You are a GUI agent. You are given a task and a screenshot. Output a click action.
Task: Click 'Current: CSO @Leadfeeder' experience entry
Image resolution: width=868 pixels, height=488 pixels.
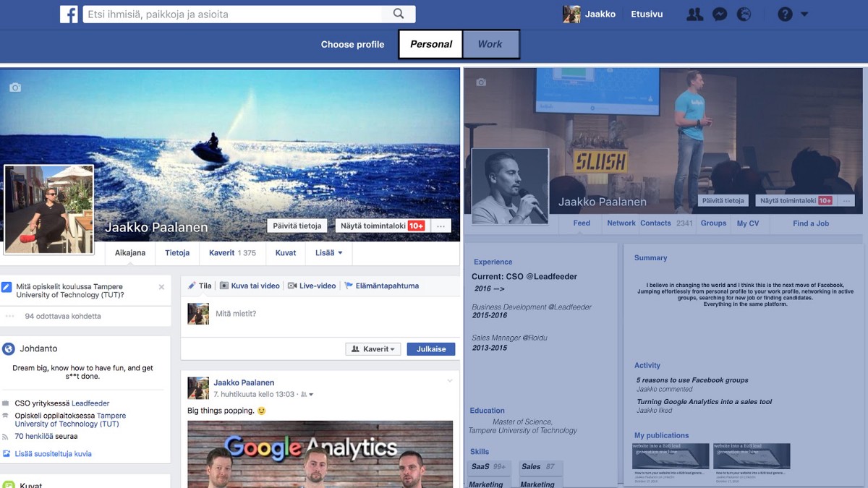tap(524, 276)
